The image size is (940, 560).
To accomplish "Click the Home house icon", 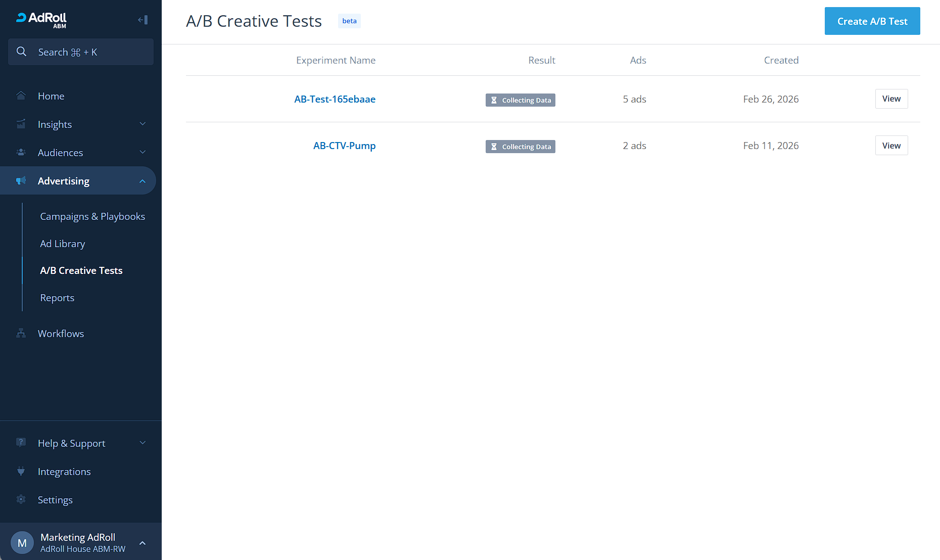I will (21, 96).
